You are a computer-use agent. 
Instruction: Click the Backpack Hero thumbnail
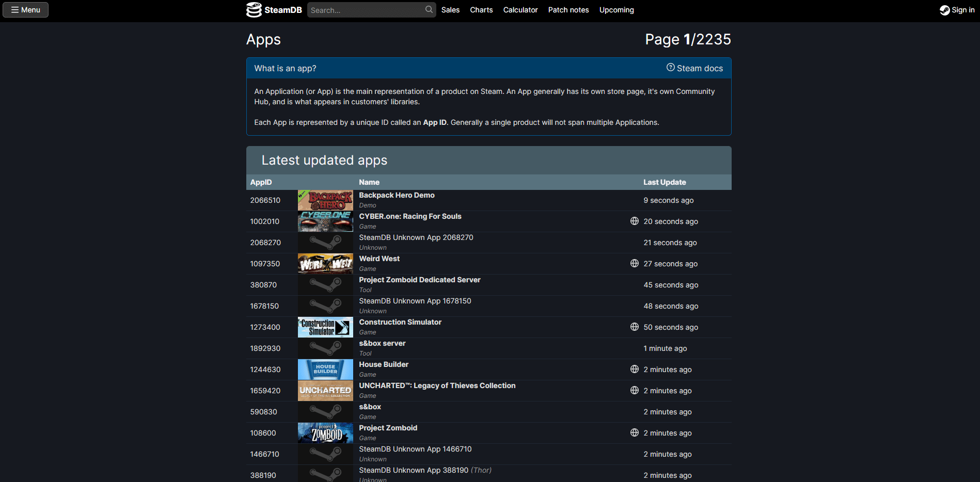click(325, 200)
